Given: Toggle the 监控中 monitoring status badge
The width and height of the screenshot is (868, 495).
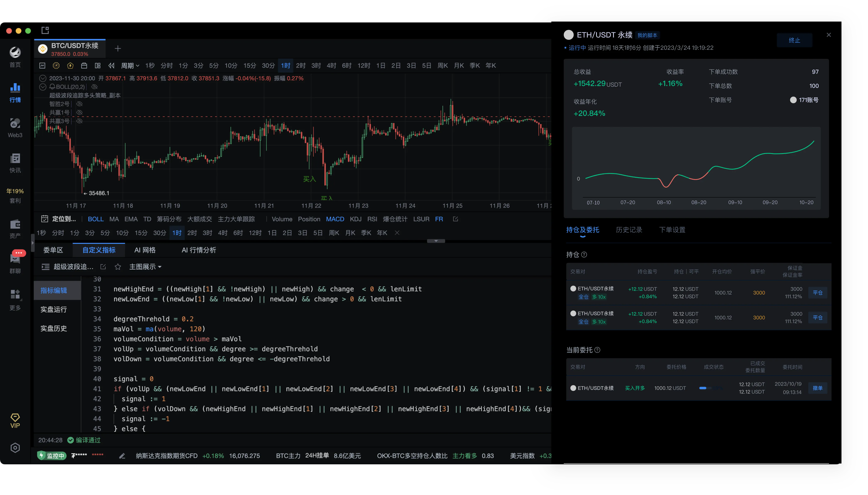Looking at the screenshot, I should click(x=52, y=456).
